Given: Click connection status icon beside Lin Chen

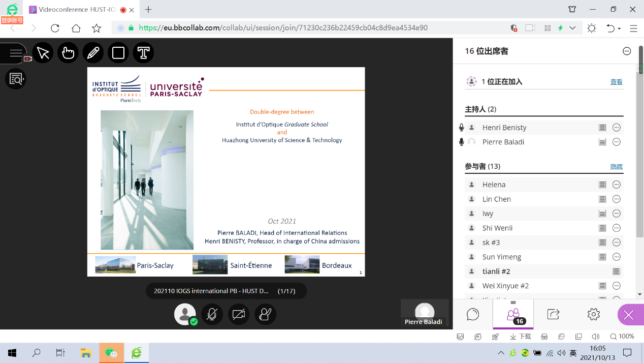Looking at the screenshot, I should [602, 199].
